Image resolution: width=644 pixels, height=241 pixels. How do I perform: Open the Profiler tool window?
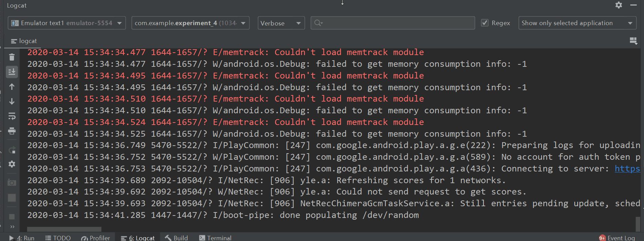[x=96, y=238]
